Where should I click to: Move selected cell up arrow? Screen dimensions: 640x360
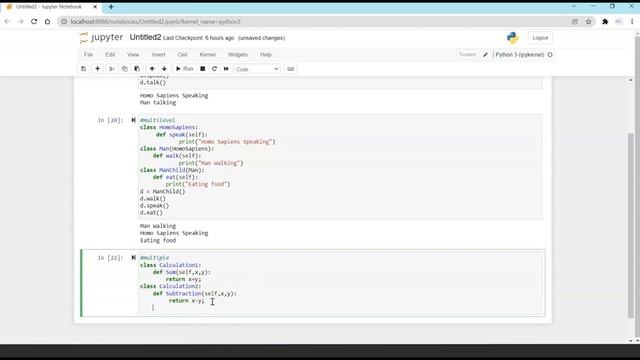pos(152,69)
